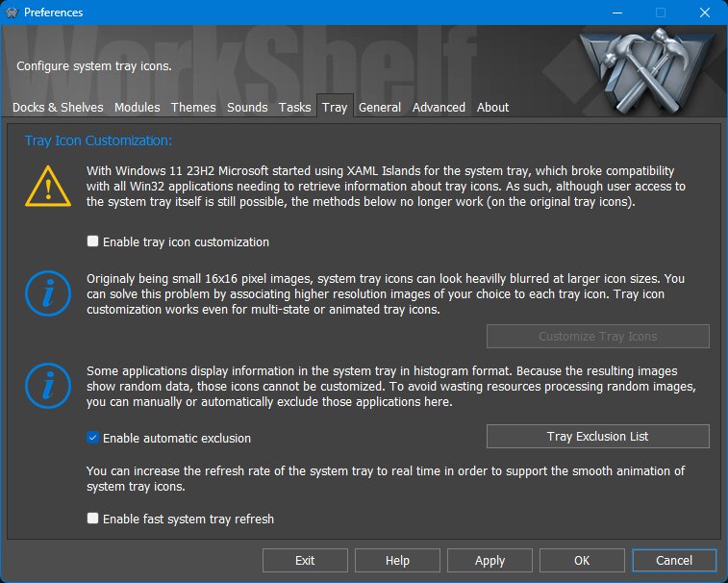728x583 pixels.
Task: Apply the preference changes
Action: click(x=490, y=560)
